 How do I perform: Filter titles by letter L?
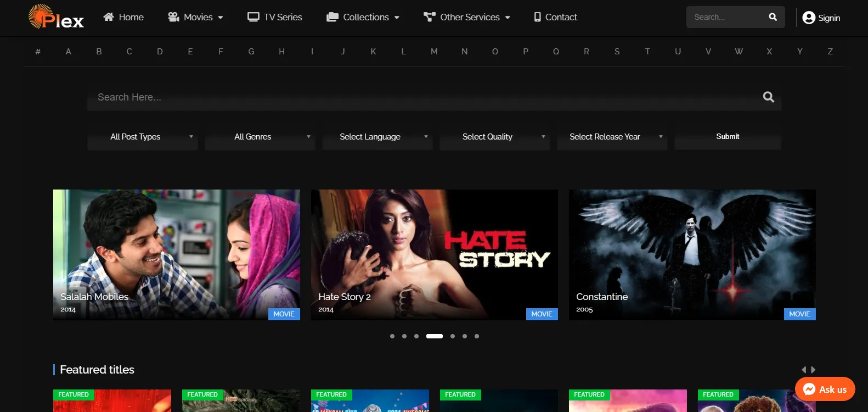click(x=404, y=52)
